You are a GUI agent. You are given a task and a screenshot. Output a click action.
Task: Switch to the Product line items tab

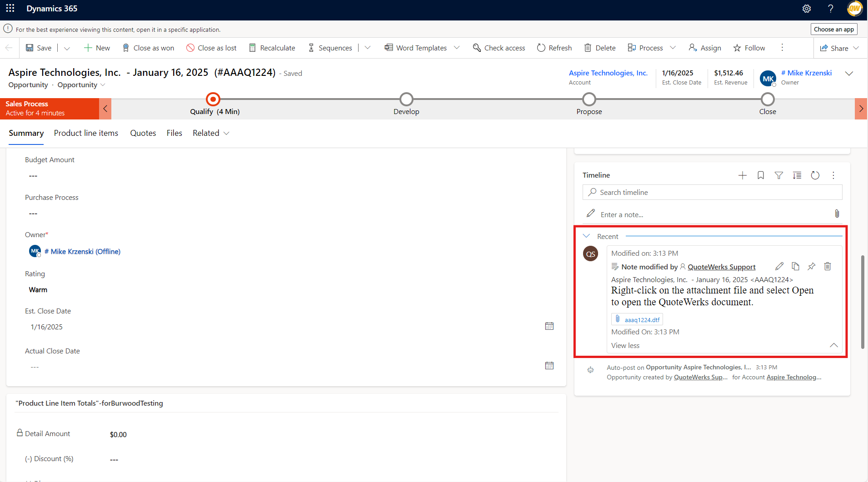pos(86,133)
